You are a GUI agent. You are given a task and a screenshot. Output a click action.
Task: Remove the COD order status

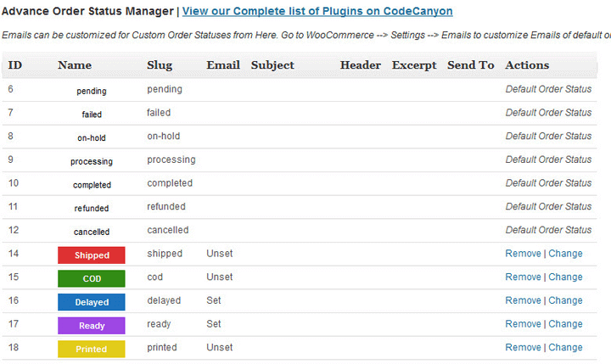point(523,277)
